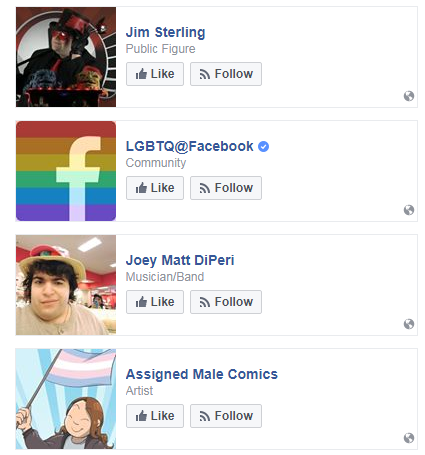This screenshot has width=425, height=455.
Task: Follow the Assigned Male Comics page
Action: tap(226, 416)
